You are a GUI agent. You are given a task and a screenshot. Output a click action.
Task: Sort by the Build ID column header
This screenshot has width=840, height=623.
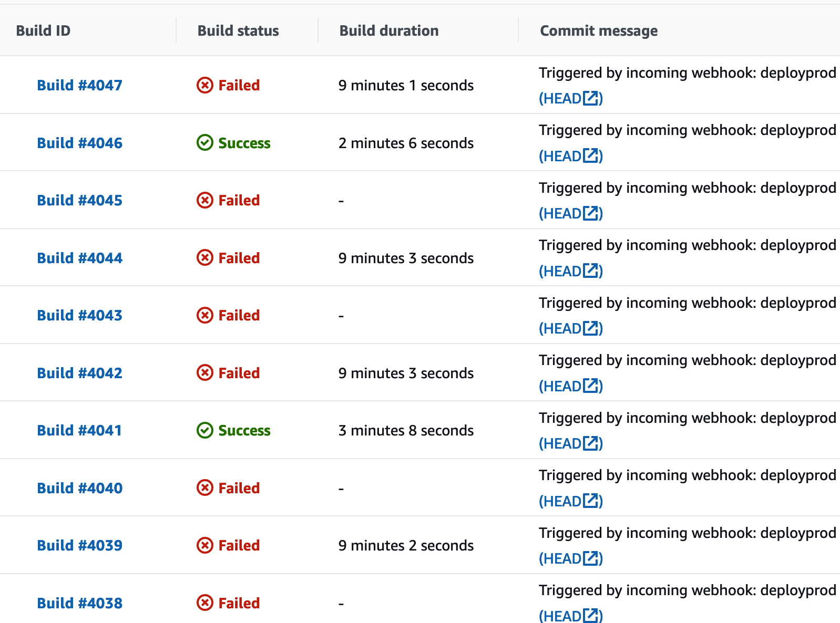click(43, 30)
